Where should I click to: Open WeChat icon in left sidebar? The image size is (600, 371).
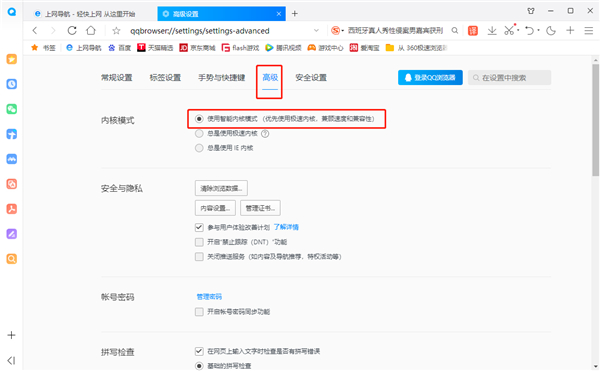coord(12,109)
